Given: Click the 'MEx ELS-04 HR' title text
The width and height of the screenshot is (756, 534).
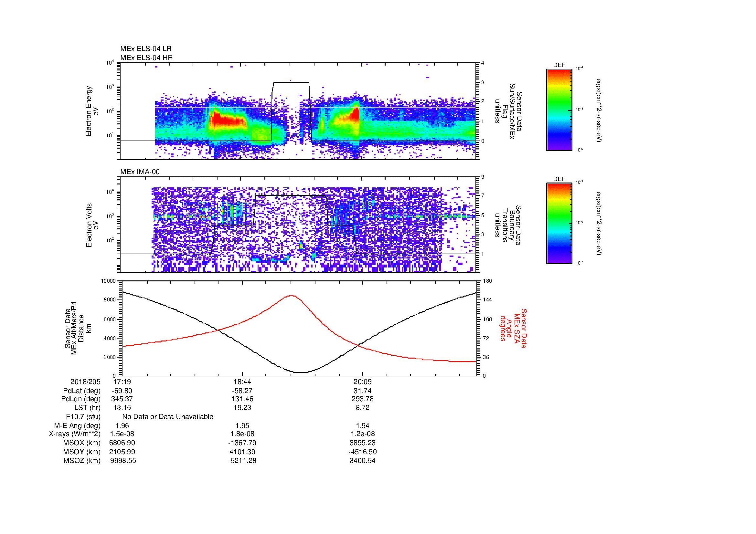Looking at the screenshot, I should (x=146, y=58).
